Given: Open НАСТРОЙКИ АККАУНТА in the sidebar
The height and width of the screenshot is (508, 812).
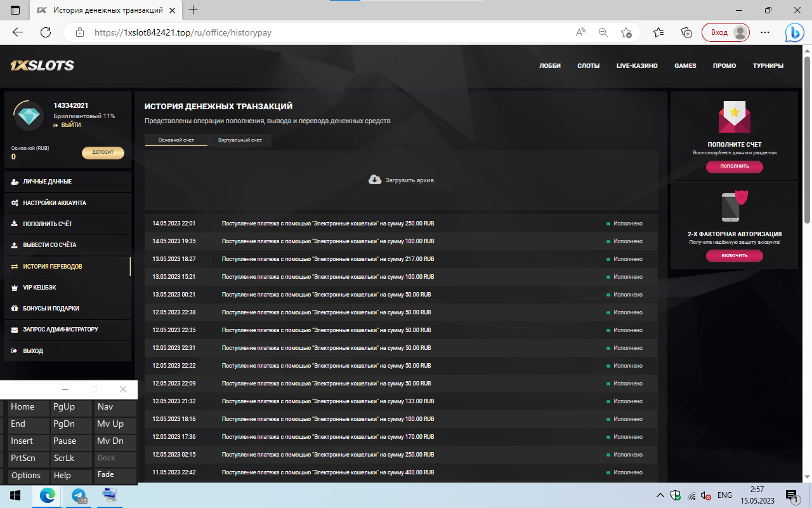Looking at the screenshot, I should [x=68, y=203].
